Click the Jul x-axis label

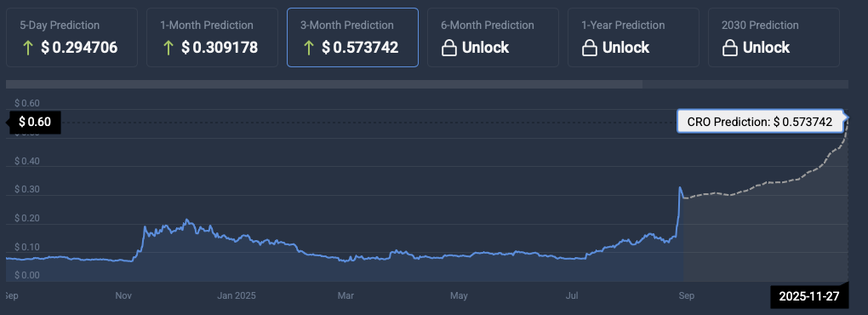click(x=573, y=296)
